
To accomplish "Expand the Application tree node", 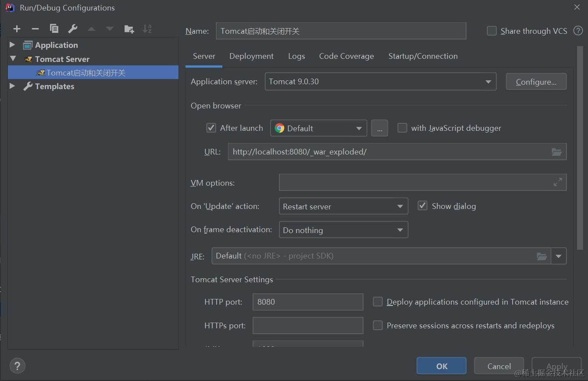I will pos(12,45).
